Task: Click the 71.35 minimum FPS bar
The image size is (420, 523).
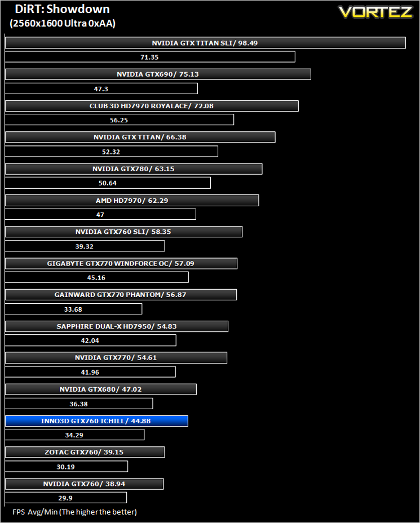Action: (x=150, y=57)
